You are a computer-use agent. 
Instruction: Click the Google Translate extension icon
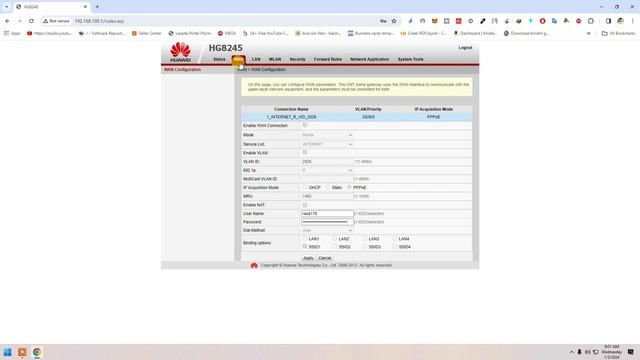[554, 21]
